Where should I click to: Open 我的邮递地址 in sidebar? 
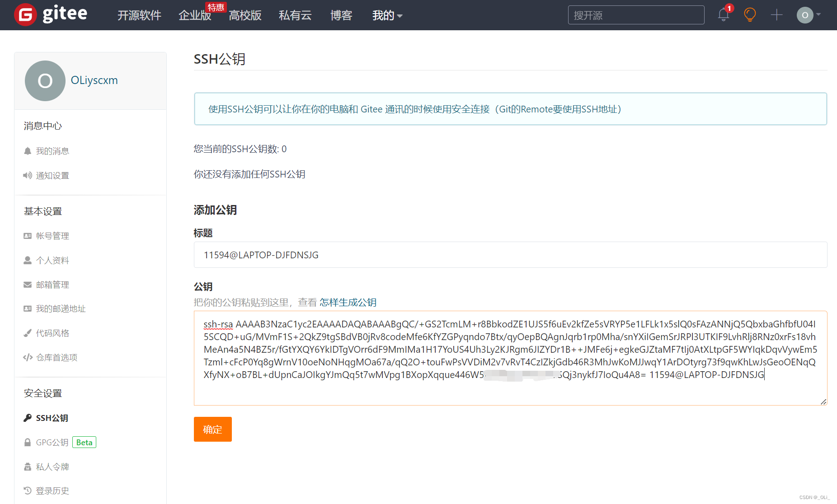61,308
